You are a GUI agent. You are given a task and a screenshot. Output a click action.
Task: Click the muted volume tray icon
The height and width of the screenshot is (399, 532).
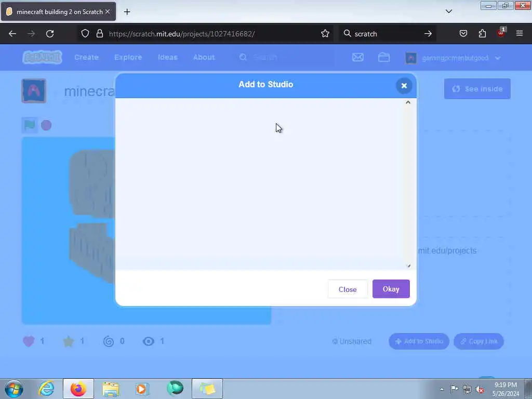pos(480,390)
